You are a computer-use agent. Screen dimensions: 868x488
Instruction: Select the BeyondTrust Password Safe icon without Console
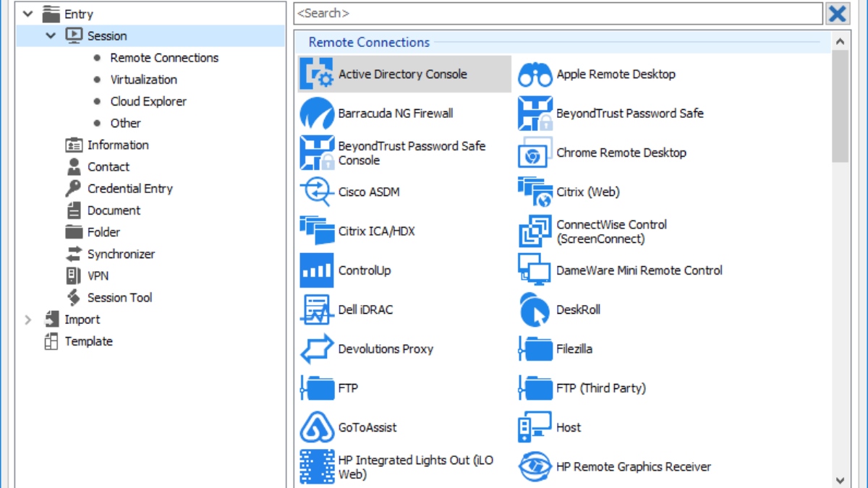click(535, 114)
